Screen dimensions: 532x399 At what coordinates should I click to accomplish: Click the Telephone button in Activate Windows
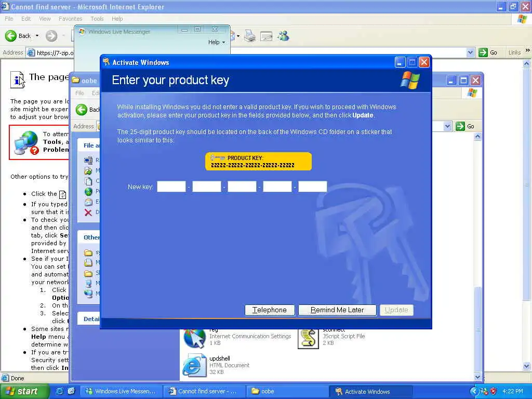point(270,310)
